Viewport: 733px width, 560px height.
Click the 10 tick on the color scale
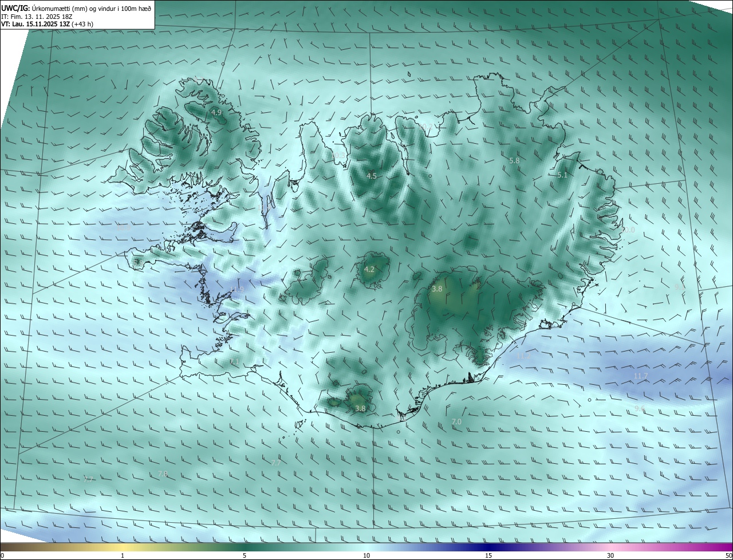(x=366, y=555)
